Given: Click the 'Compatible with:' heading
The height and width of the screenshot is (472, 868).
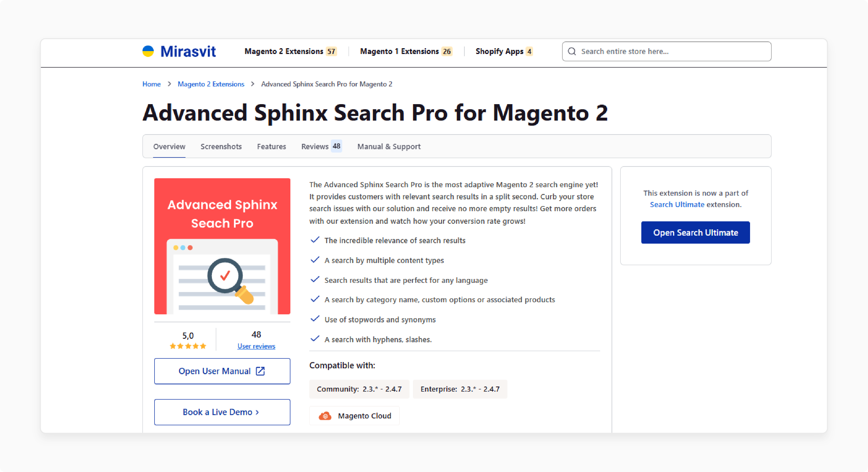Looking at the screenshot, I should [342, 365].
